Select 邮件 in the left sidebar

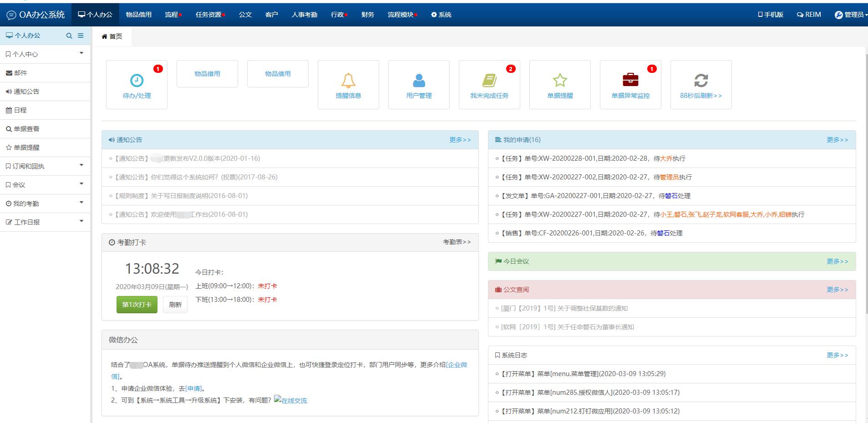pyautogui.click(x=20, y=73)
